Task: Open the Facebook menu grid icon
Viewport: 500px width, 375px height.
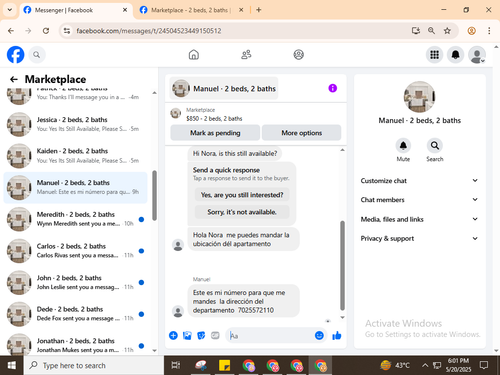Action: (434, 55)
